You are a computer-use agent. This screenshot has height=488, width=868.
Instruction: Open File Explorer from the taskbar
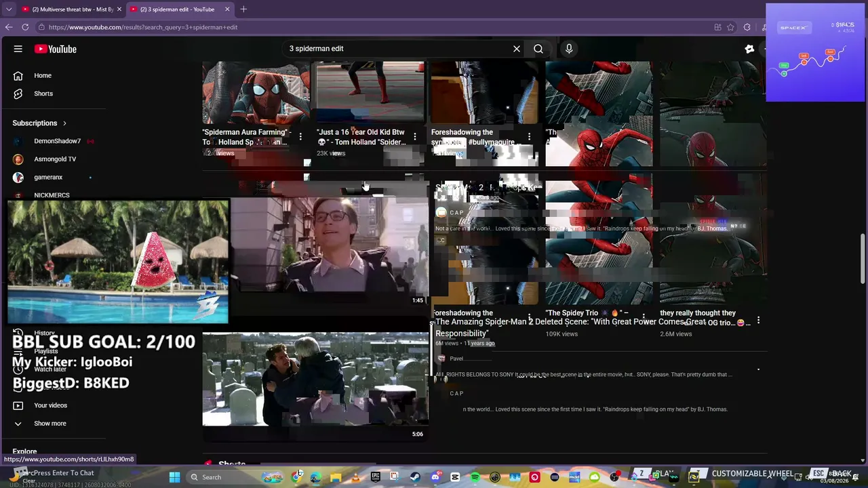336,477
